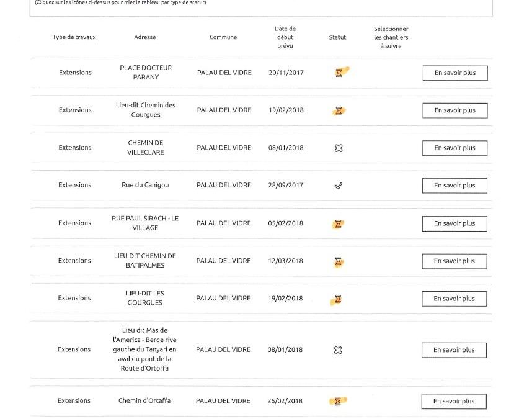
Task: Click the 'Sélectionner les chantiers à suivre' header
Action: [x=391, y=37]
